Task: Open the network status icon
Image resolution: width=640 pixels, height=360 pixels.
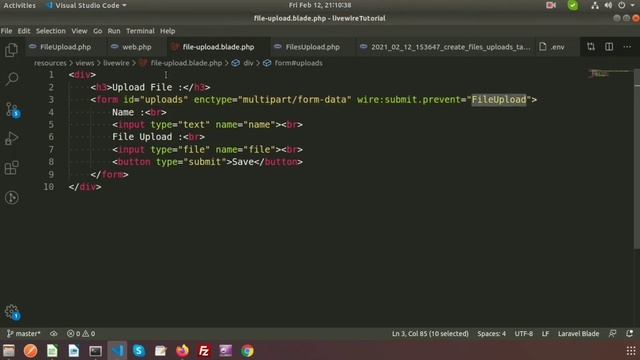Action: [x=595, y=5]
